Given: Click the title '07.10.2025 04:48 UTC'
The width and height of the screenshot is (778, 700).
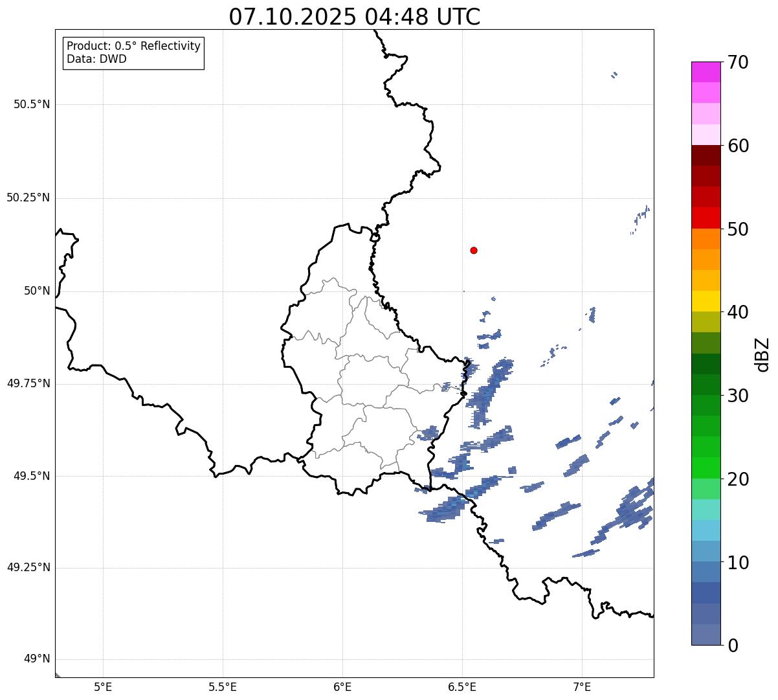Looking at the screenshot, I should [355, 17].
